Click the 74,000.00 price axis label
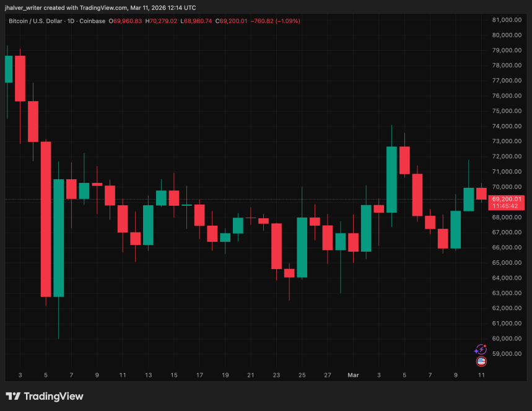 [x=507, y=126]
